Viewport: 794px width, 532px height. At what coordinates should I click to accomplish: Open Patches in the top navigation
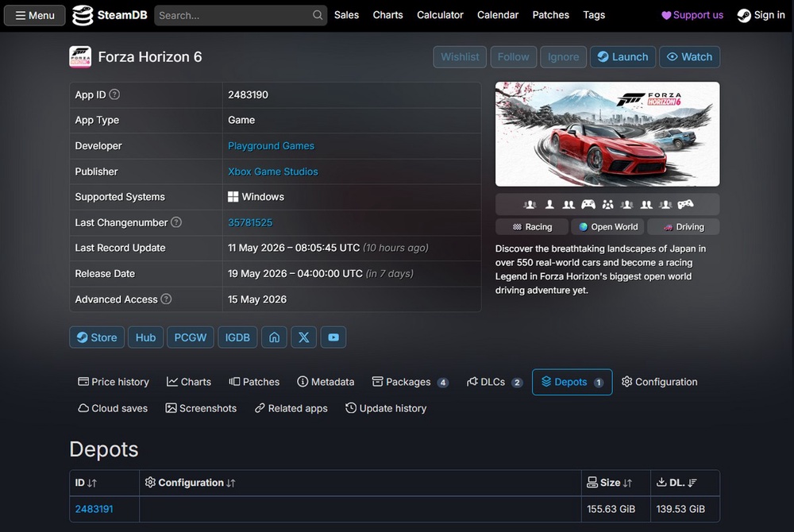[x=550, y=15]
